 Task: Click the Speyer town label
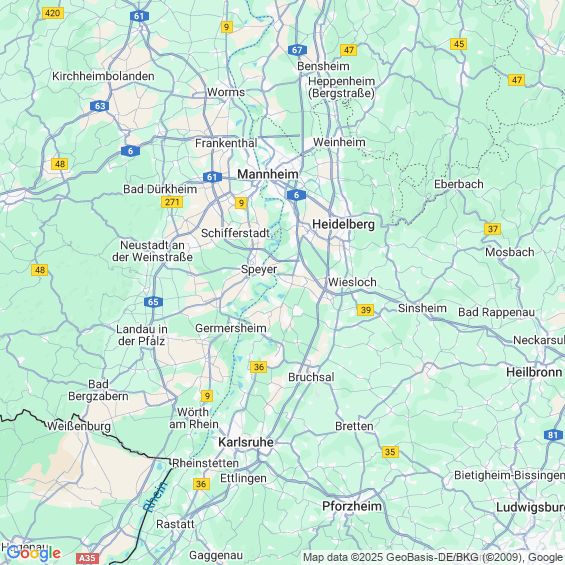tap(259, 270)
